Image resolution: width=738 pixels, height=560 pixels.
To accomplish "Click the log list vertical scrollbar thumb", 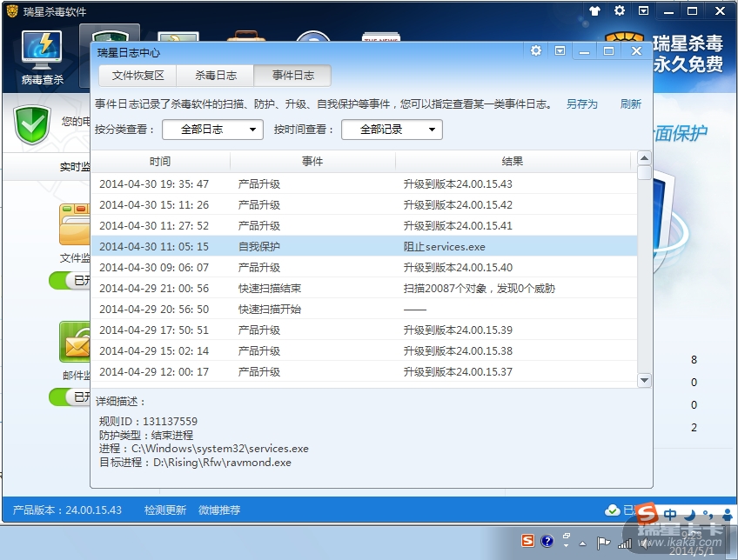I will 644,173.
